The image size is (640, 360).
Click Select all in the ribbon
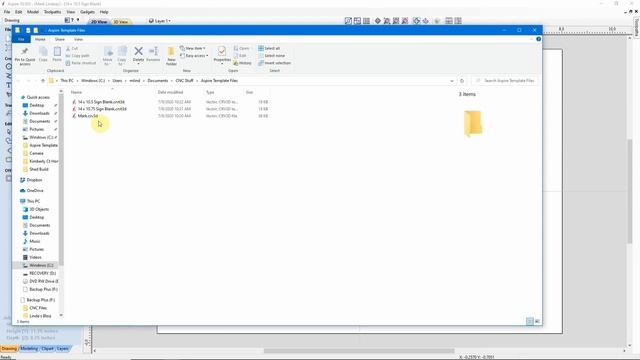point(269,48)
